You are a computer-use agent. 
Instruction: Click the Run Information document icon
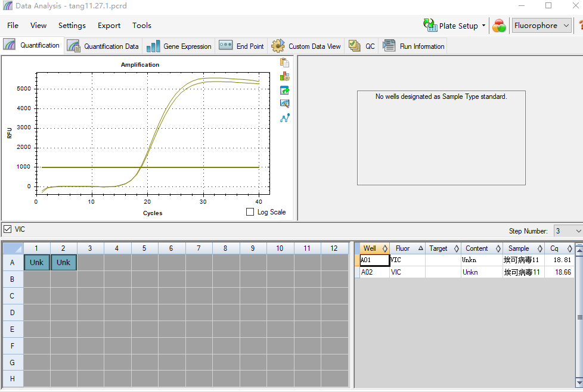[x=389, y=46]
